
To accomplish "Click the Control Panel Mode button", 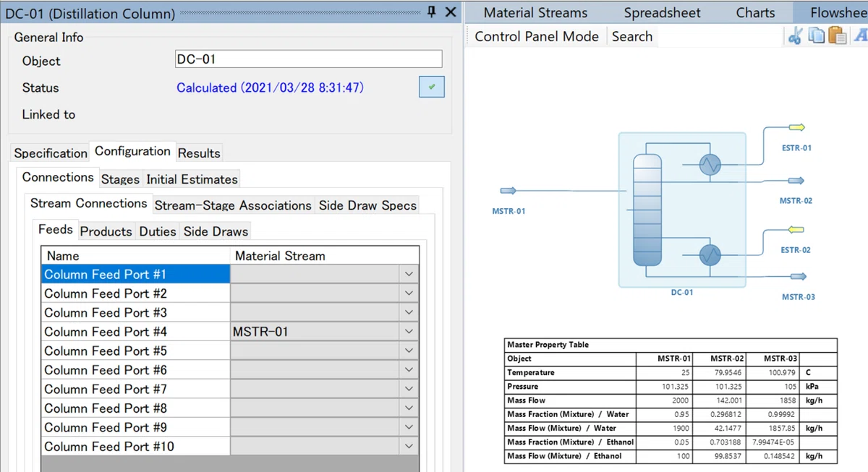I will click(537, 36).
